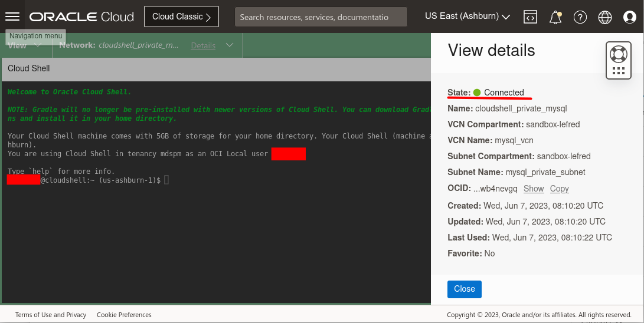Click the 'Welcome to Oracle Cloud Shell.' line
This screenshot has height=323, width=644.
point(70,92)
